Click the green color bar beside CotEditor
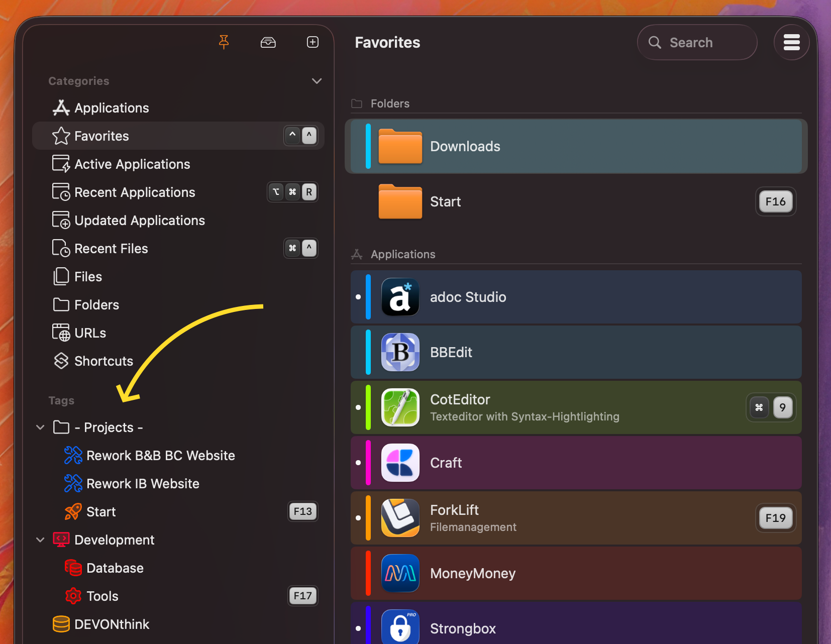Image resolution: width=831 pixels, height=644 pixels. click(x=368, y=407)
